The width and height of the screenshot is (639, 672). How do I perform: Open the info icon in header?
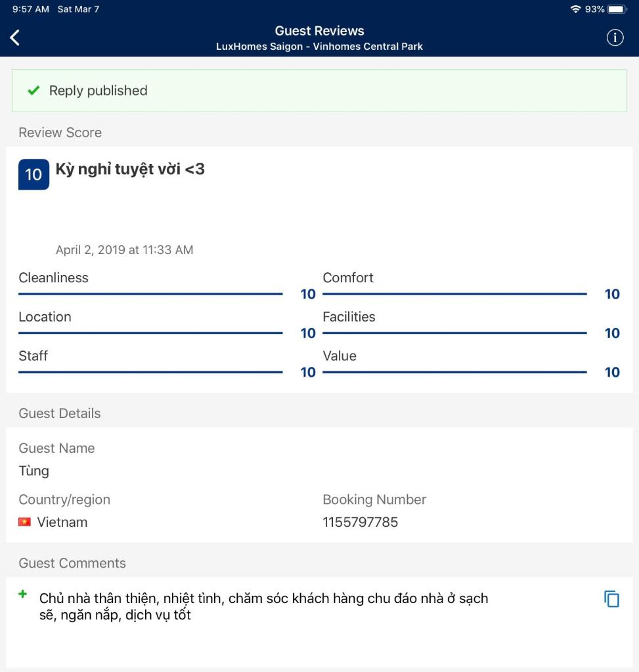pos(615,37)
